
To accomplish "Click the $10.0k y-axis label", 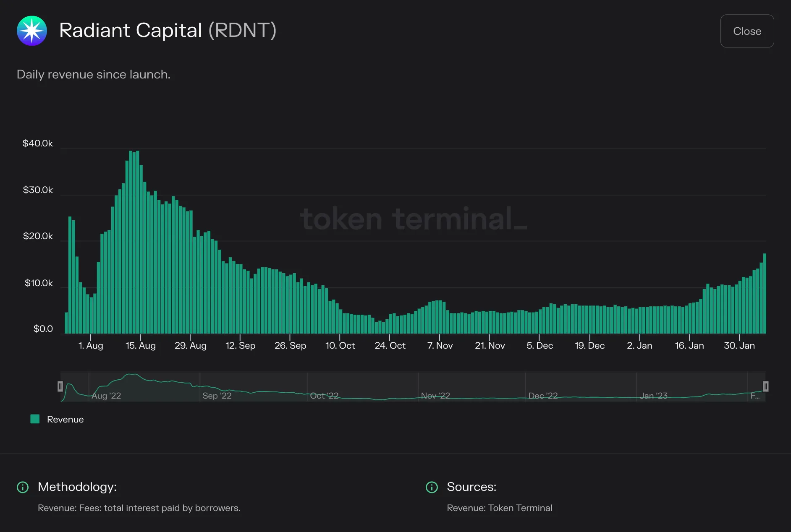I will (x=39, y=283).
